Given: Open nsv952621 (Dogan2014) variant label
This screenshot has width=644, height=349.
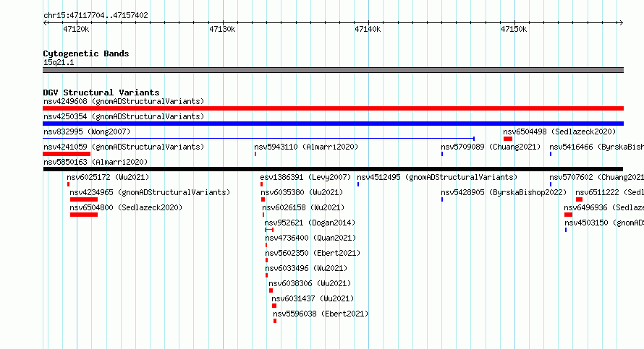Looking at the screenshot, I should 310,223.
